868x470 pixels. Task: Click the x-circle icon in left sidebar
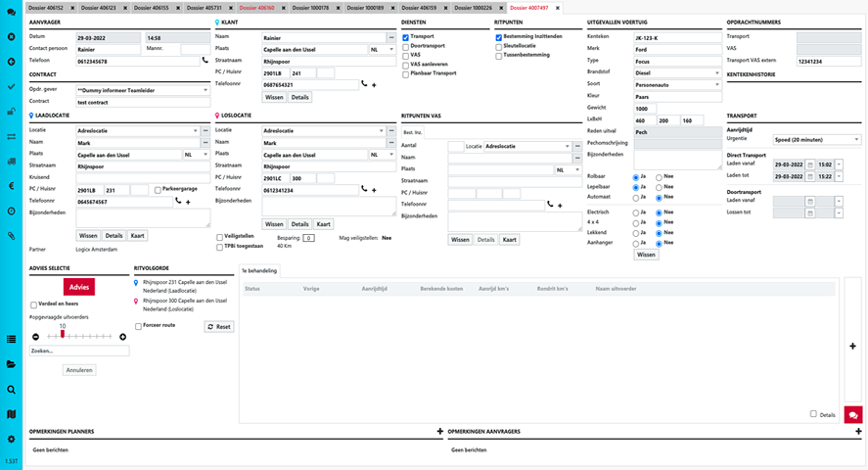point(11,36)
